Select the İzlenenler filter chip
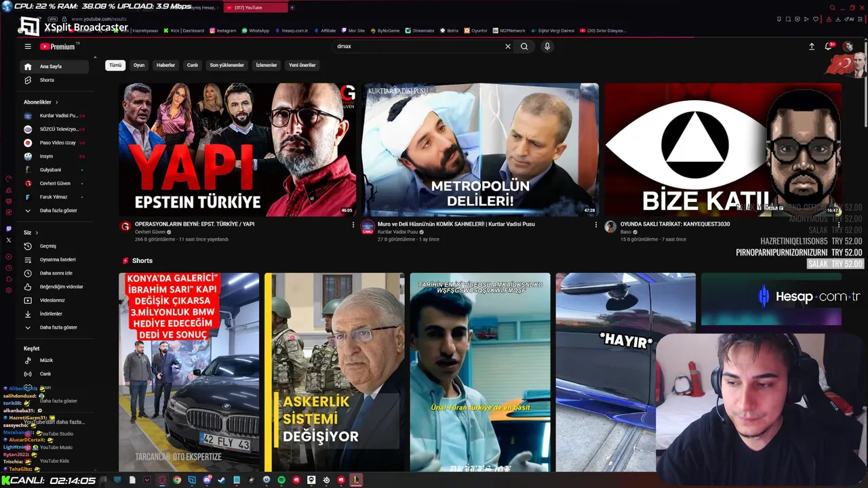The image size is (868, 488). click(x=267, y=65)
